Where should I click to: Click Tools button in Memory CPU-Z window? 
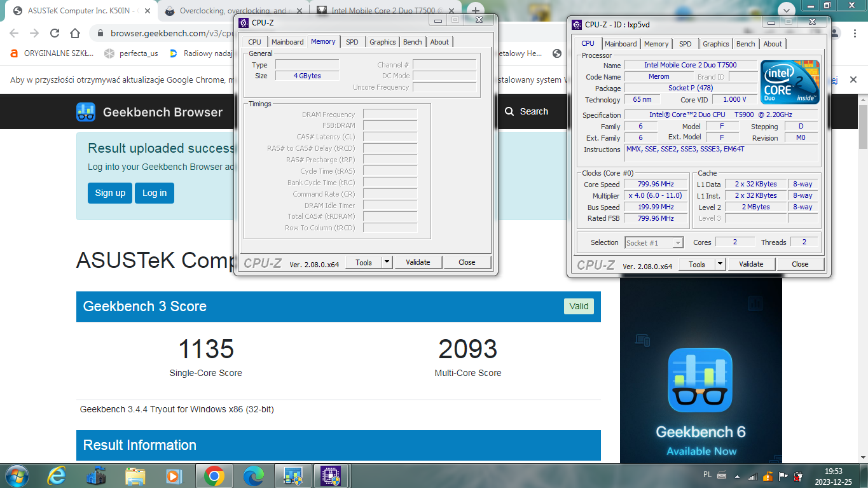[x=364, y=262]
